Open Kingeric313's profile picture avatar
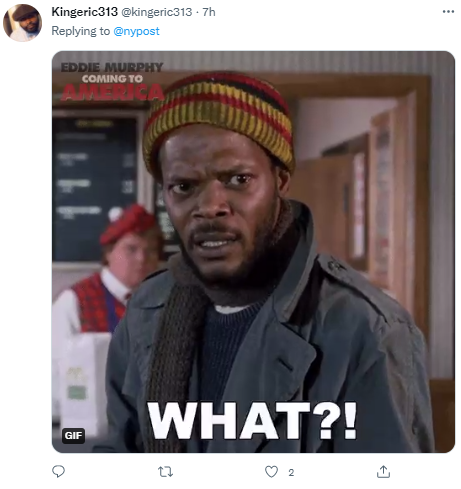461x489 pixels. [22, 23]
